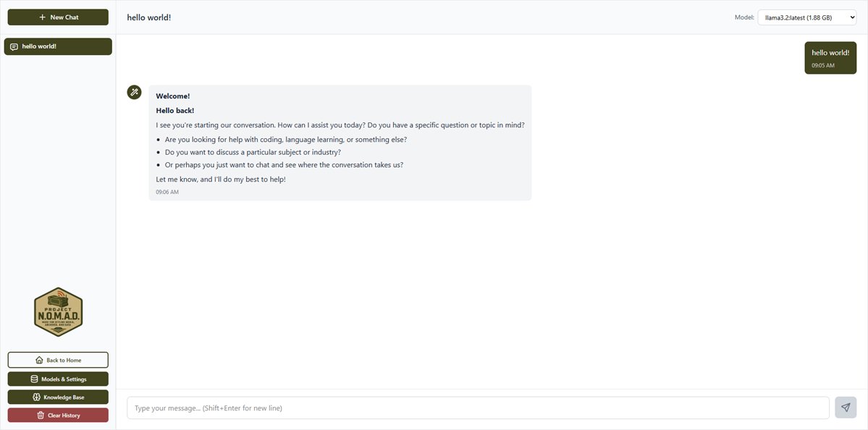Click the home icon on Back to Home

click(38, 359)
